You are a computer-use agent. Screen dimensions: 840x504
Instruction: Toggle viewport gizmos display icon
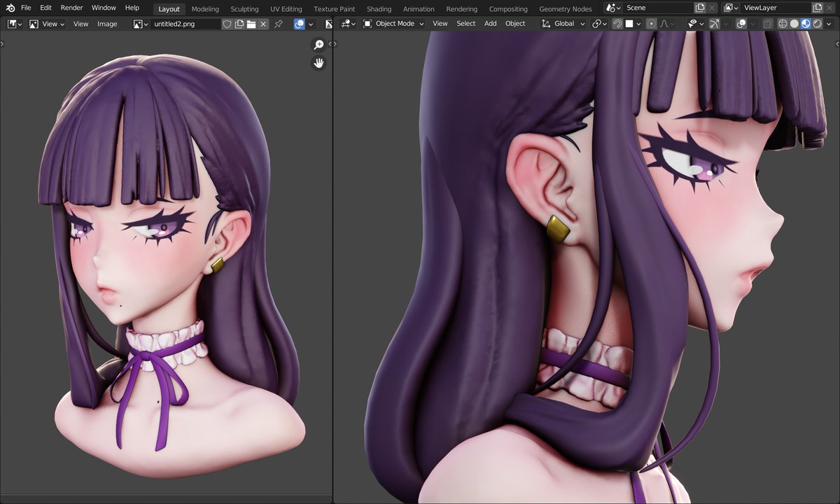click(715, 24)
